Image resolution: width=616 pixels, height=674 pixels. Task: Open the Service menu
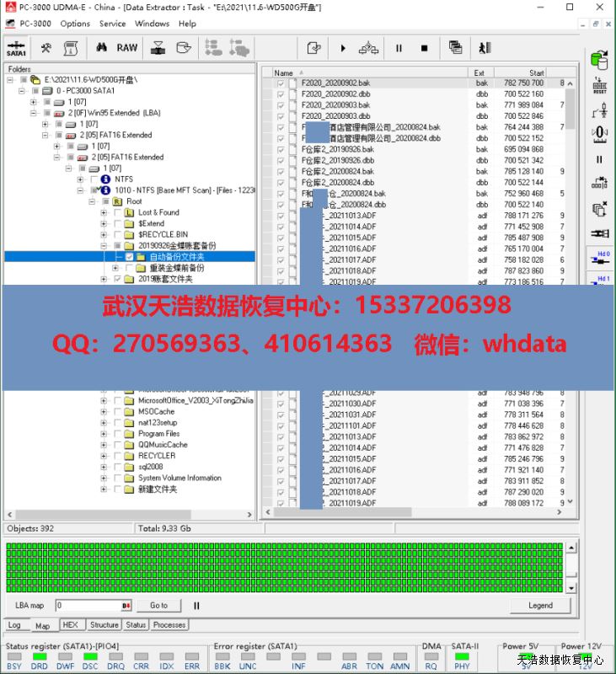coord(112,24)
